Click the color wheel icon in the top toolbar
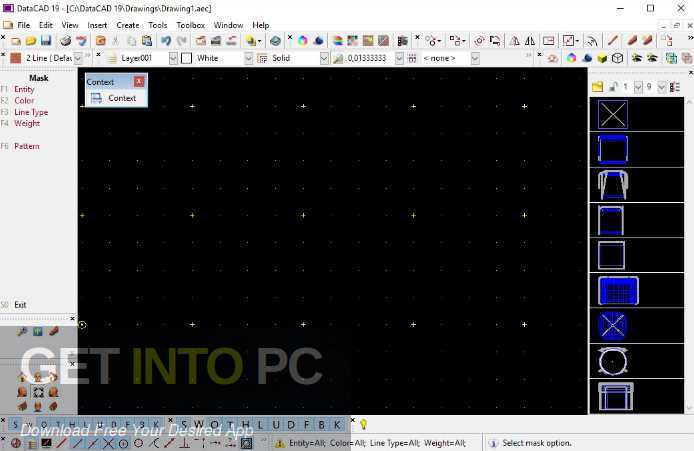 (303, 41)
